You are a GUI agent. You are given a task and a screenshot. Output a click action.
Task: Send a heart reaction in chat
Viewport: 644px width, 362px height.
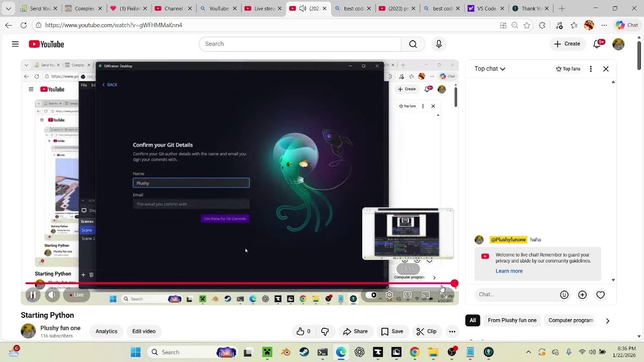601,295
